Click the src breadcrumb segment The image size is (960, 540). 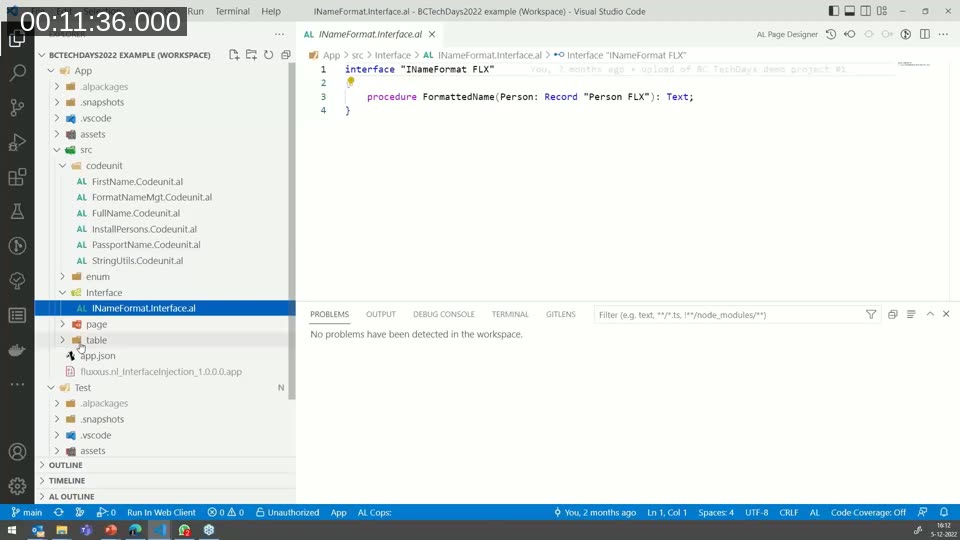click(x=357, y=55)
